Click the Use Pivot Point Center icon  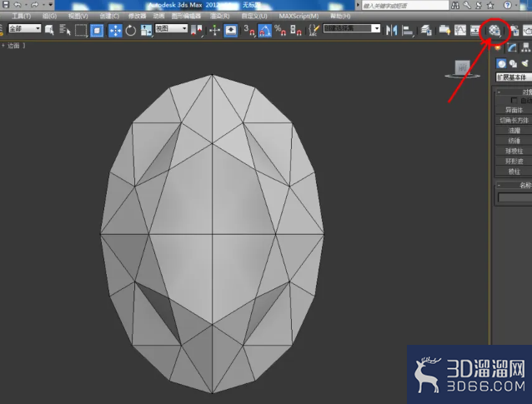coord(197,31)
